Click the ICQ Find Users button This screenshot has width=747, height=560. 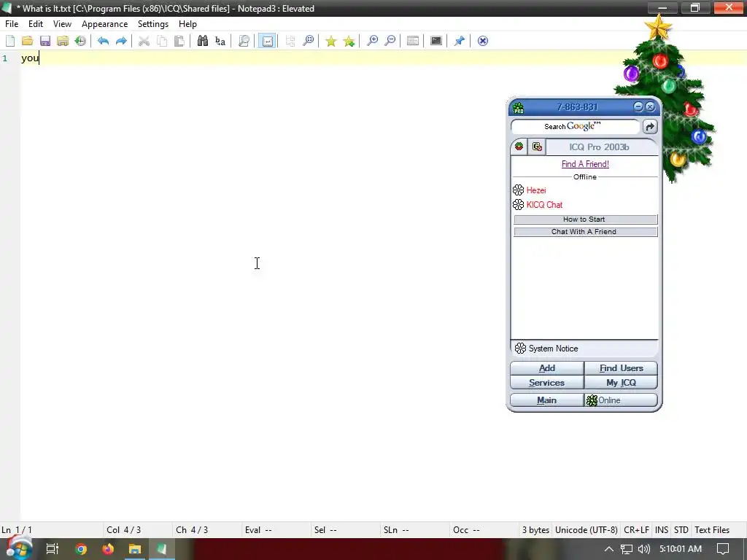coord(622,368)
